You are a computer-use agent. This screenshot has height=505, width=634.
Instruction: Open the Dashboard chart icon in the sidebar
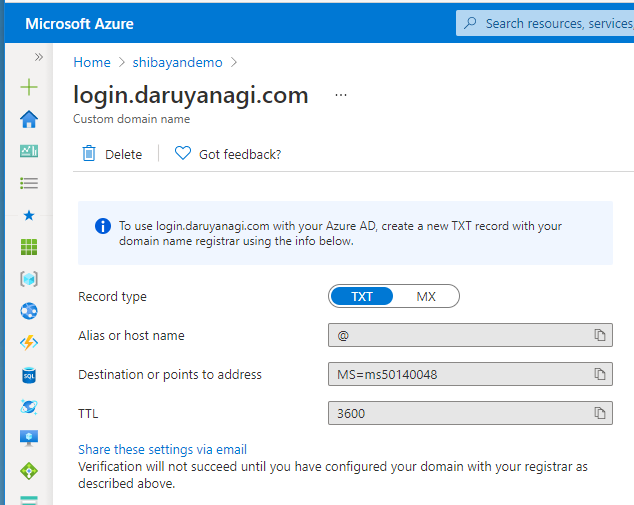[x=29, y=151]
